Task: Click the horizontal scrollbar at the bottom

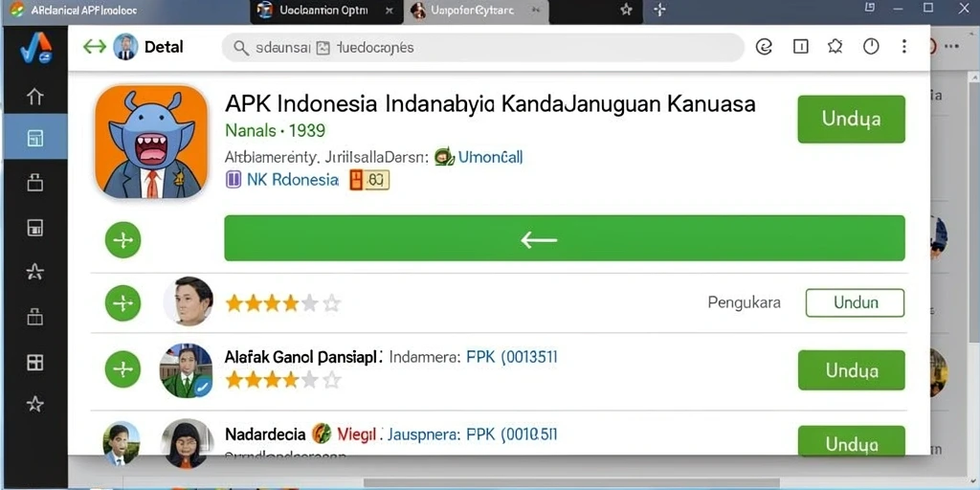Action: click(571, 483)
